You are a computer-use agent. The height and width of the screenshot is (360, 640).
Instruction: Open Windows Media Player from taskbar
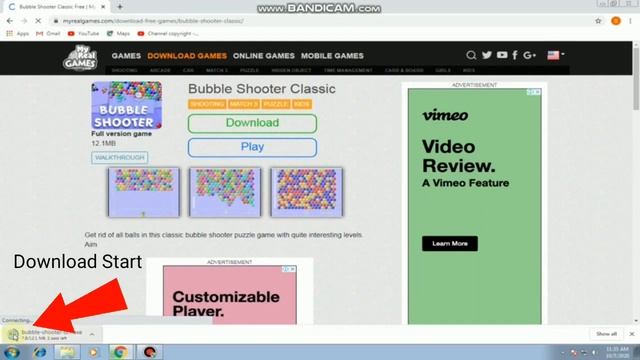click(93, 352)
